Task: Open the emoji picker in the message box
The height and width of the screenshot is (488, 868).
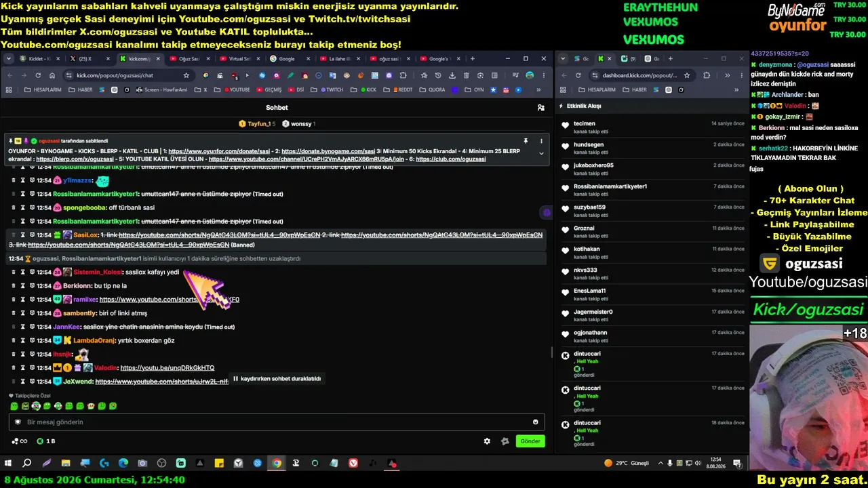Action: pos(535,422)
